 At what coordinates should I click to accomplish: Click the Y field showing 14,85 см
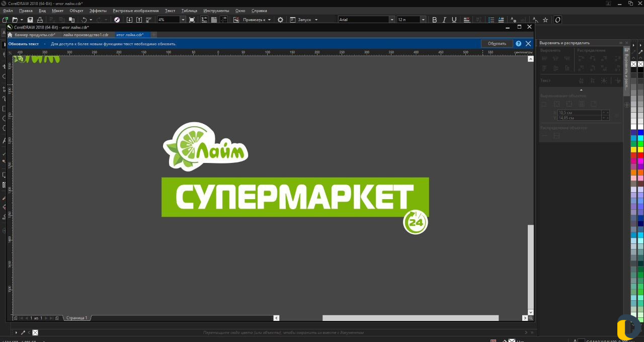(579, 118)
